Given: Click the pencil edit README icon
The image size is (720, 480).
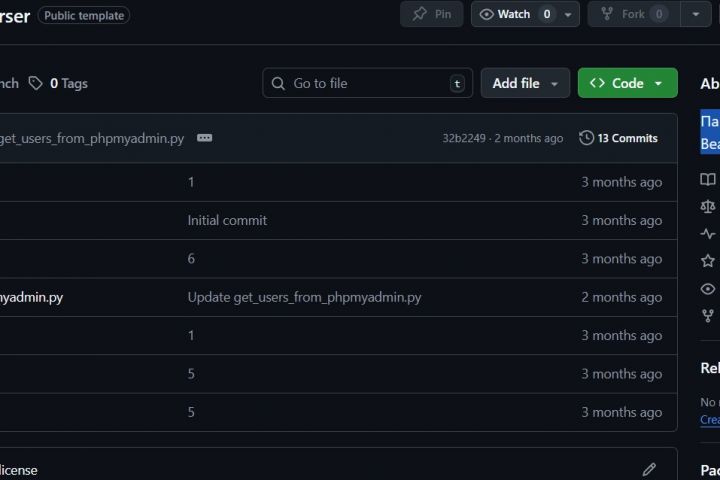Looking at the screenshot, I should [x=649, y=469].
